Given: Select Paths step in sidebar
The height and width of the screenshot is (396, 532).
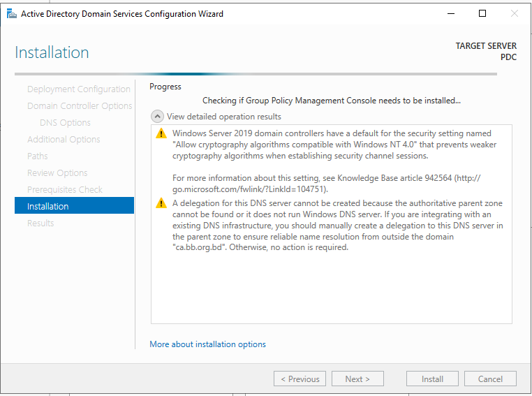Looking at the screenshot, I should [x=37, y=156].
